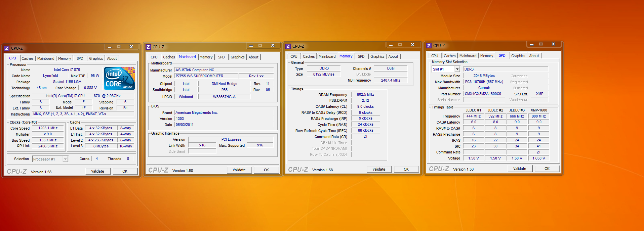Open Memory tab in CPU window
Image resolution: width=644 pixels, height=231 pixels.
pos(65,58)
